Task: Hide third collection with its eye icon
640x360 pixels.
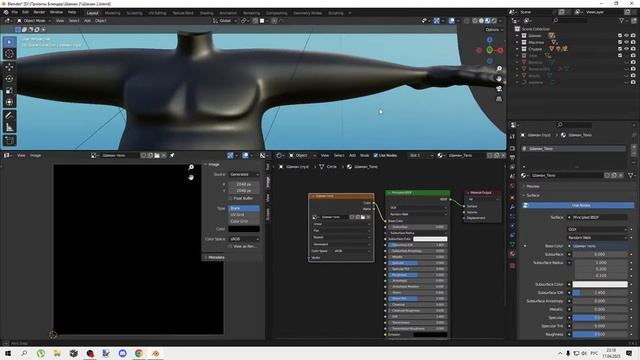Action: [626, 49]
